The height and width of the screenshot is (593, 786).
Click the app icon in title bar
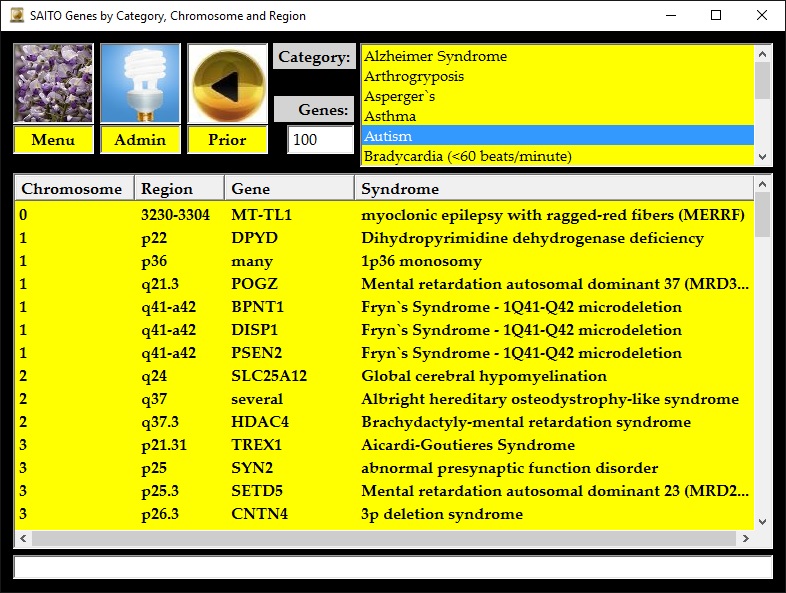pyautogui.click(x=16, y=16)
